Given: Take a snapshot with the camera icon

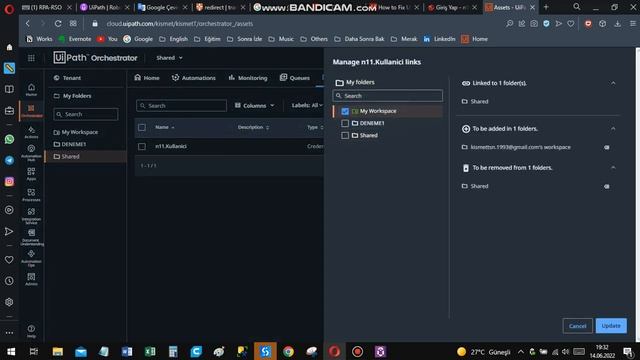Looking at the screenshot, I should [534, 24].
